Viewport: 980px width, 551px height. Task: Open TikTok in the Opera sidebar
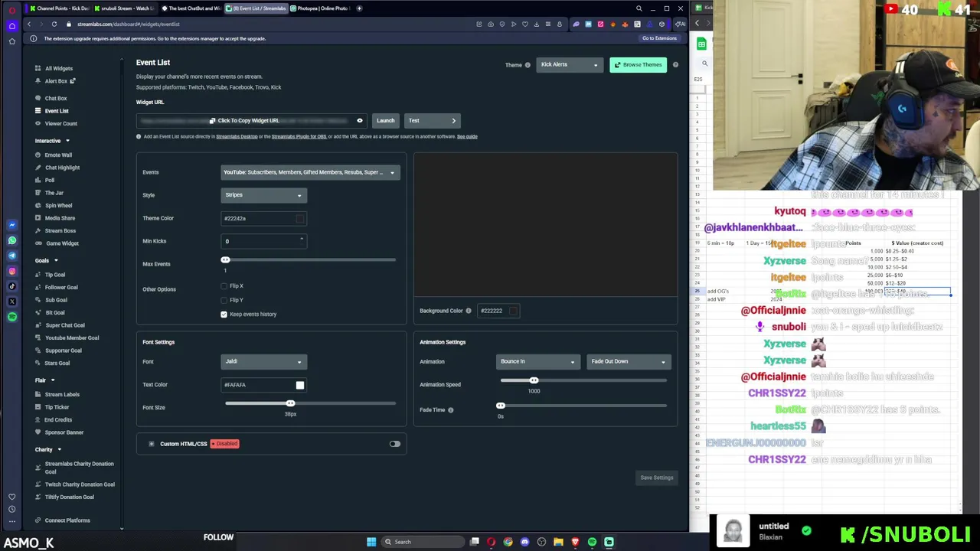11,286
